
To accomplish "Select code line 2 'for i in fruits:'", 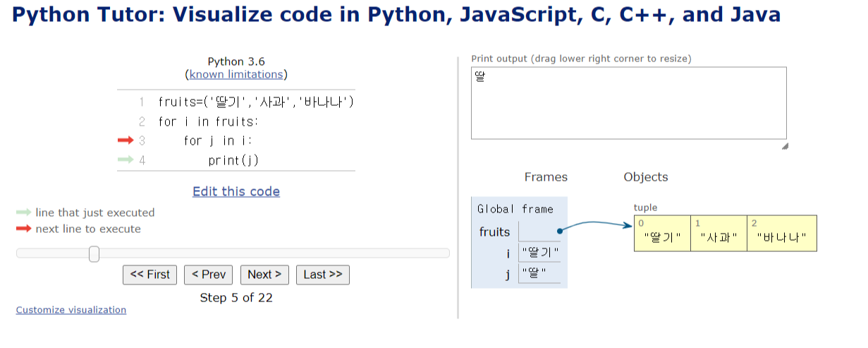I will click(x=208, y=121).
